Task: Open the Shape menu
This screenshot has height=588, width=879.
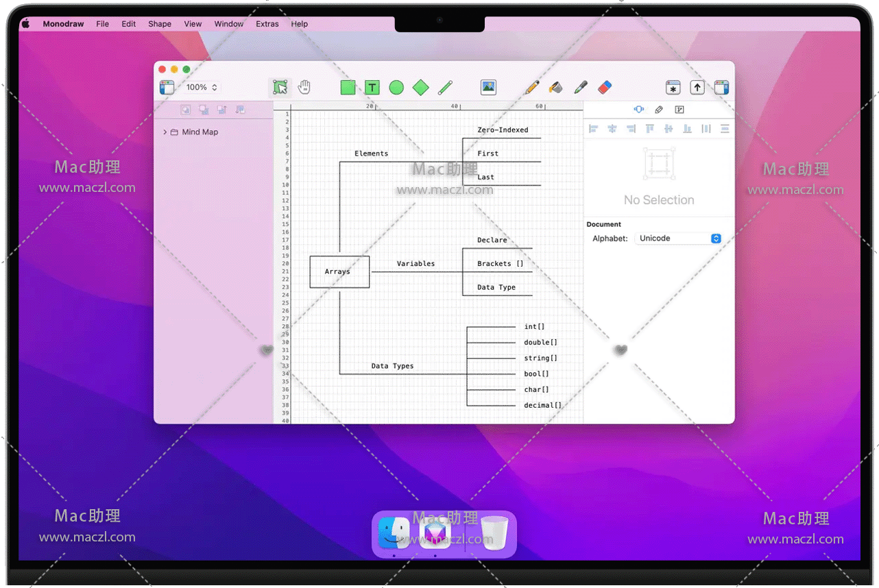Action: (160, 24)
